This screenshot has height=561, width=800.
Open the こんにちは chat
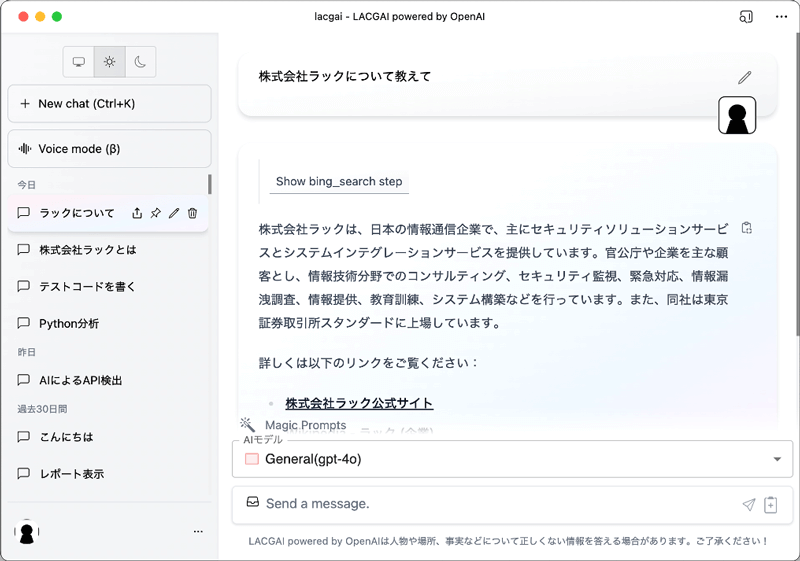point(107,437)
